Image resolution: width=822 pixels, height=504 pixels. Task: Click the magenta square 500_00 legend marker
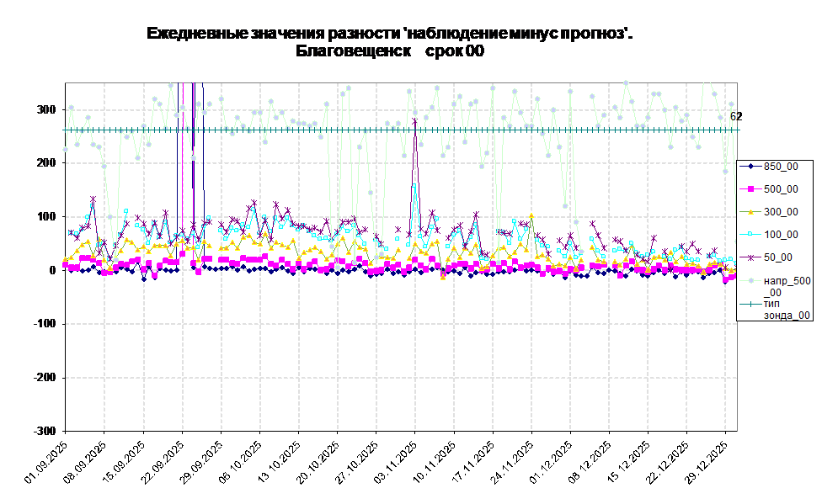click(750, 189)
